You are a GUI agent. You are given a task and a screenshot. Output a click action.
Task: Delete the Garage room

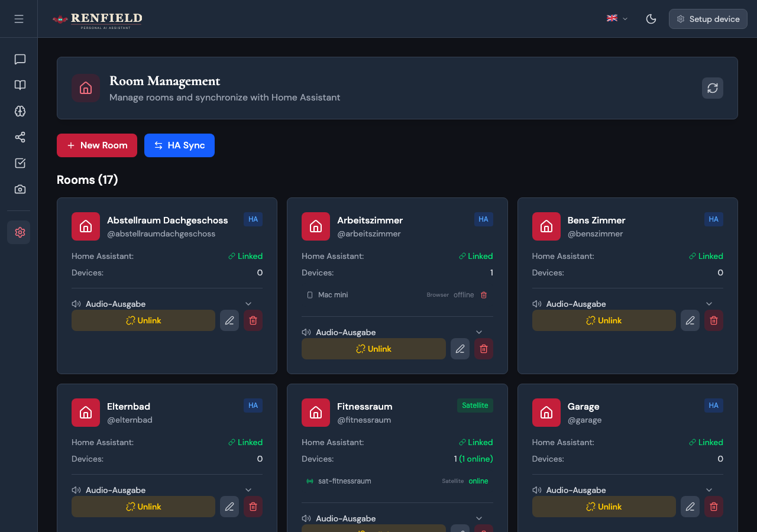[x=714, y=507]
